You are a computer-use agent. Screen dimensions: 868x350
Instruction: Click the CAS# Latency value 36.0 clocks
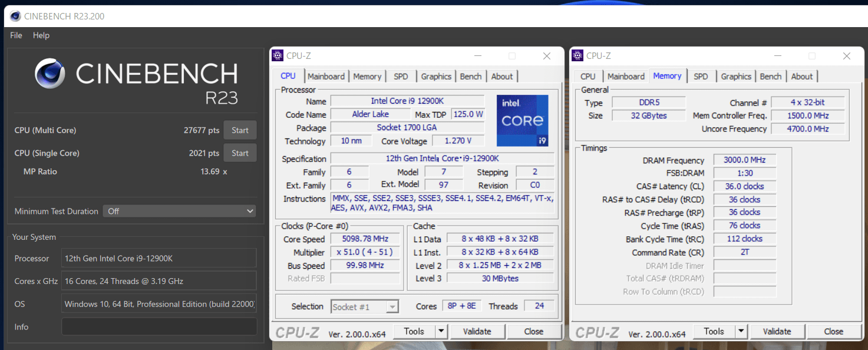click(745, 186)
